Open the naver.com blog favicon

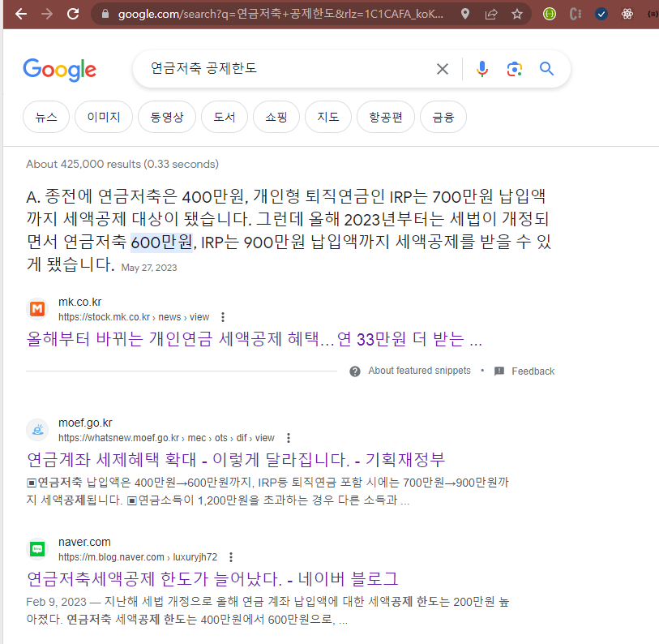pos(37,549)
